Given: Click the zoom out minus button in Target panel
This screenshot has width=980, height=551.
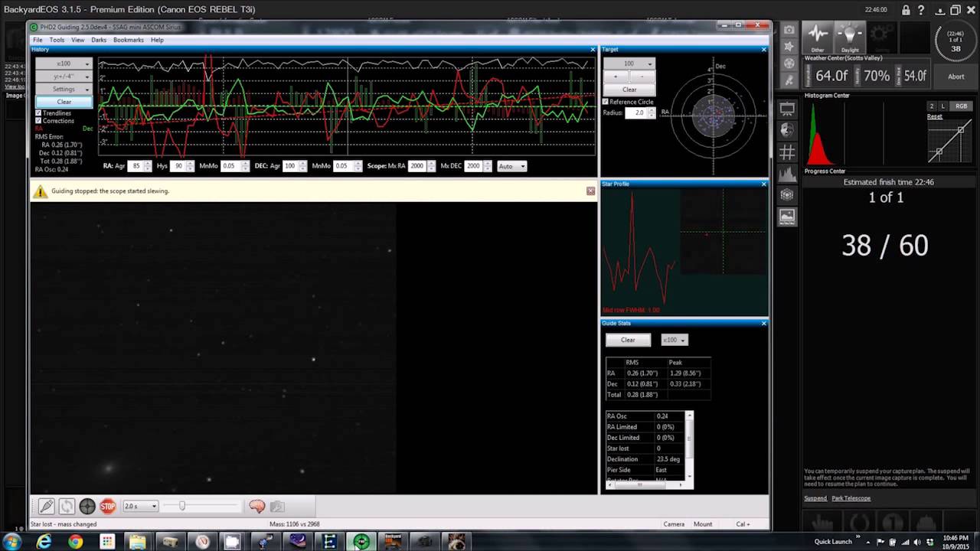Looking at the screenshot, I should pos(642,77).
